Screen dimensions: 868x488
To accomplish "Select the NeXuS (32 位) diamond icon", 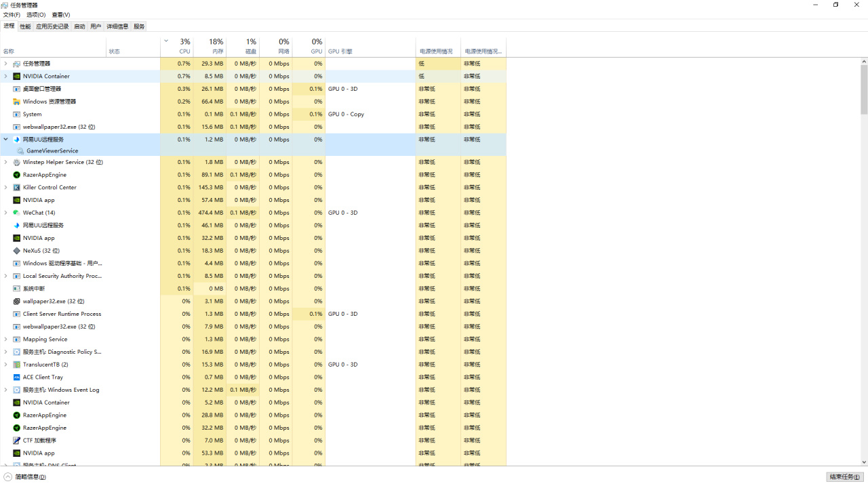I will pos(17,251).
